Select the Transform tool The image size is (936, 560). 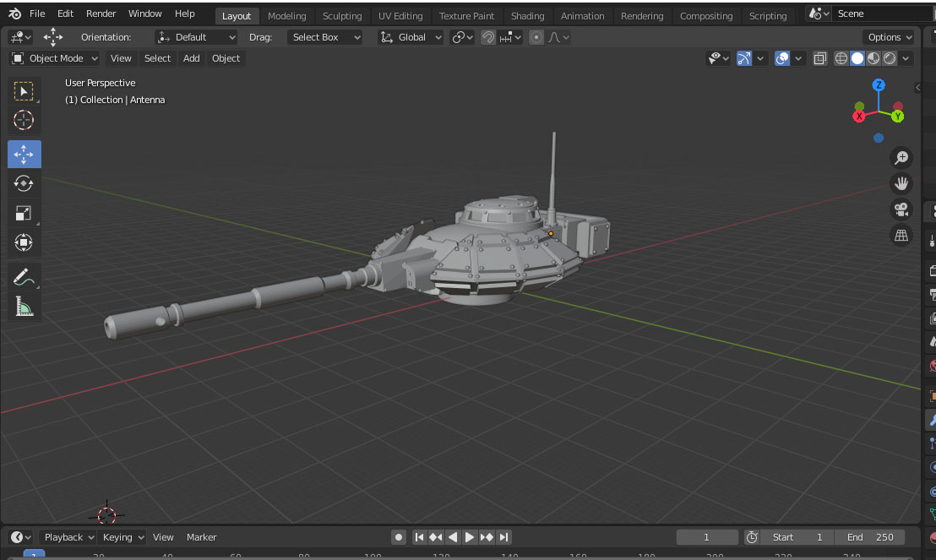[x=24, y=243]
